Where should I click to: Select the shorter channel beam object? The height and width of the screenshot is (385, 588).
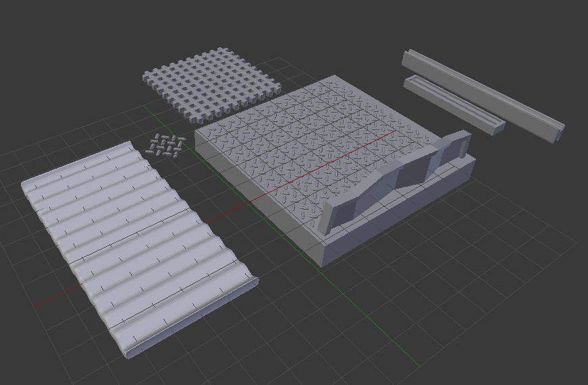click(454, 105)
